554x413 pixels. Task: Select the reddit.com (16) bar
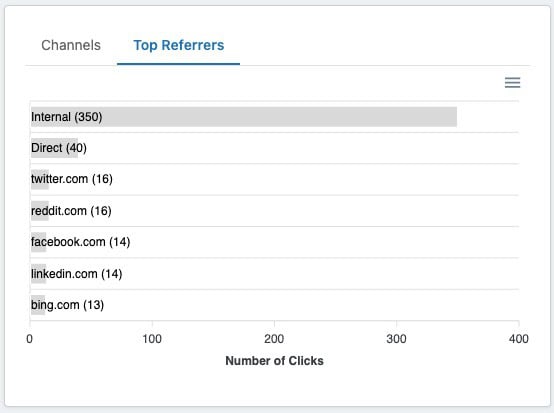[x=40, y=211]
